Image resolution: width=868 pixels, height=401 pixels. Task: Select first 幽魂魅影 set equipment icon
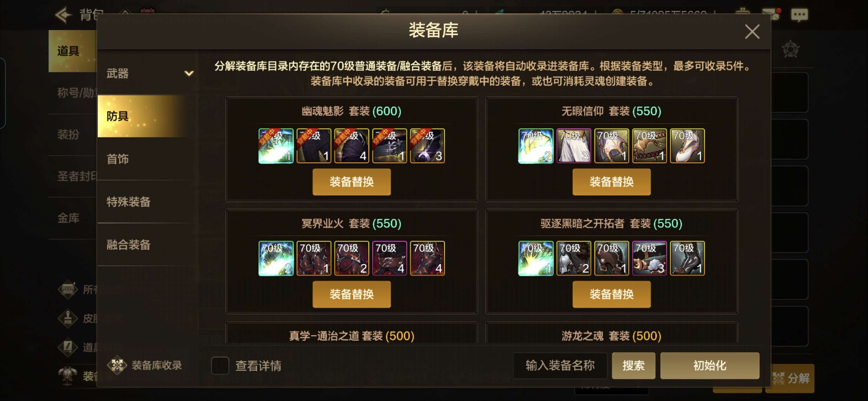coord(276,146)
